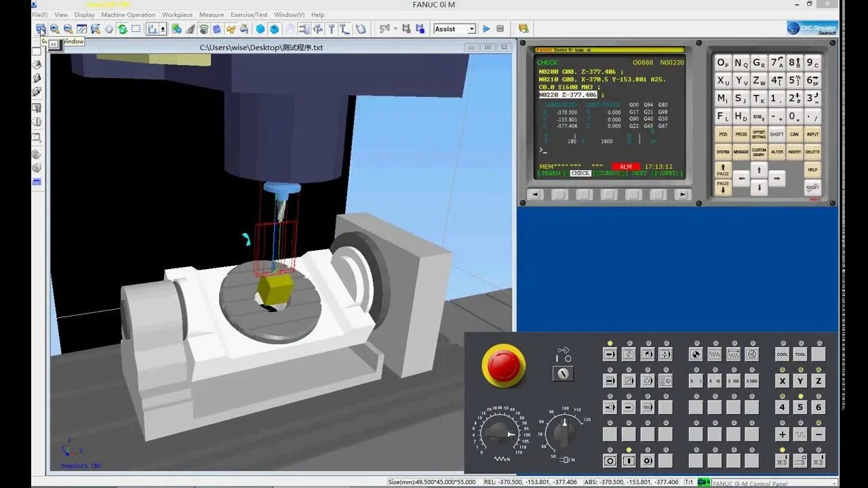Click the RESET key on FANUC keypad
The width and height of the screenshot is (868, 488).
[x=812, y=188]
